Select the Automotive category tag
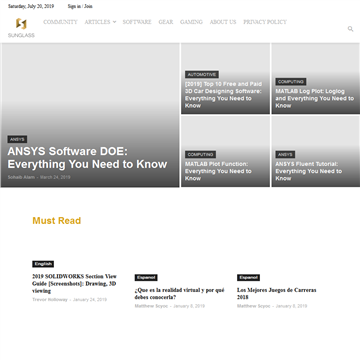 click(202, 75)
